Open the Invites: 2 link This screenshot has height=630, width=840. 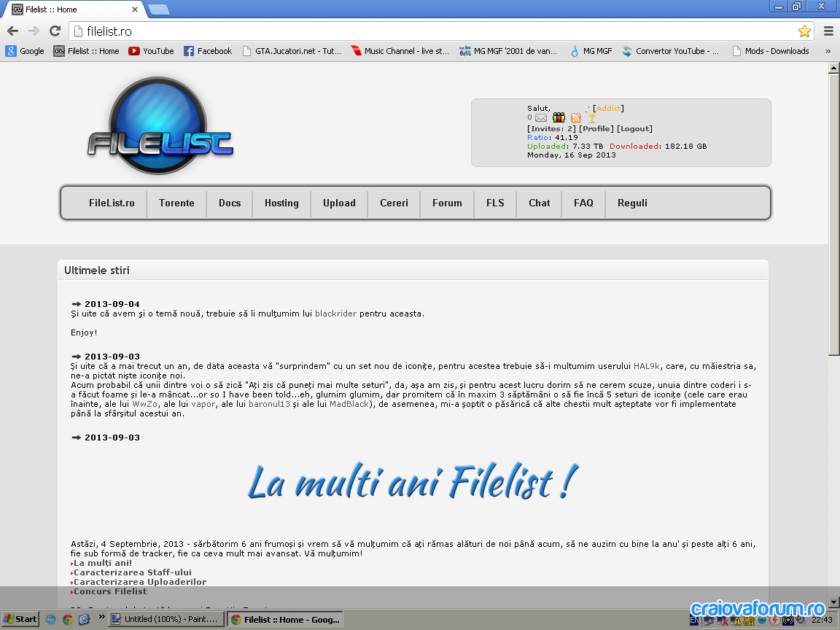coord(552,128)
